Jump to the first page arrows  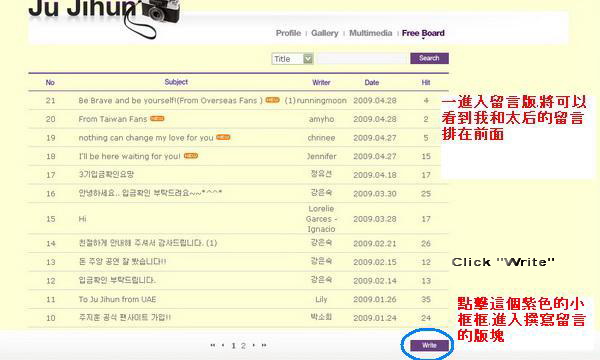[213, 345]
